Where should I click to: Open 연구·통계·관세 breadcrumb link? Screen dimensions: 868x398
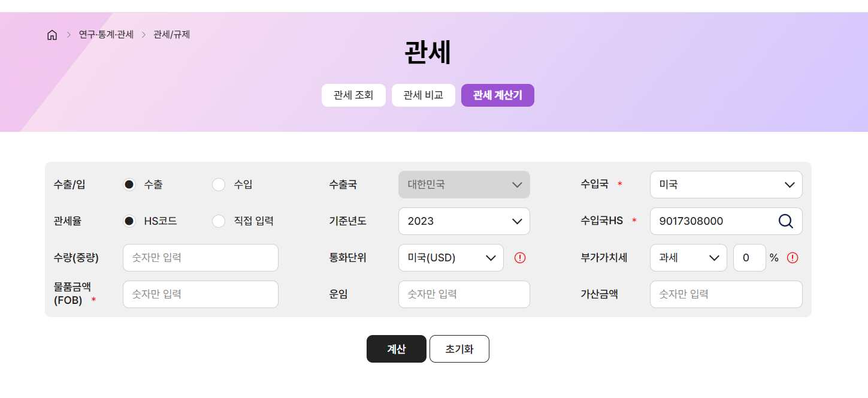106,35
